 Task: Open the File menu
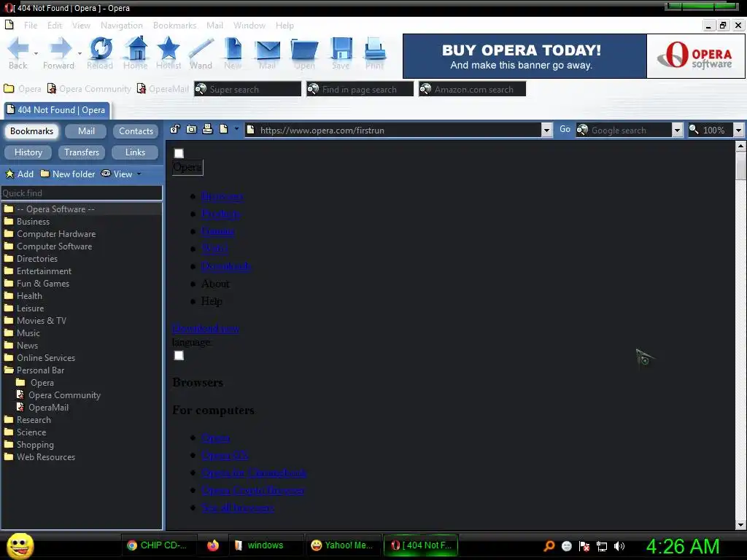31,26
